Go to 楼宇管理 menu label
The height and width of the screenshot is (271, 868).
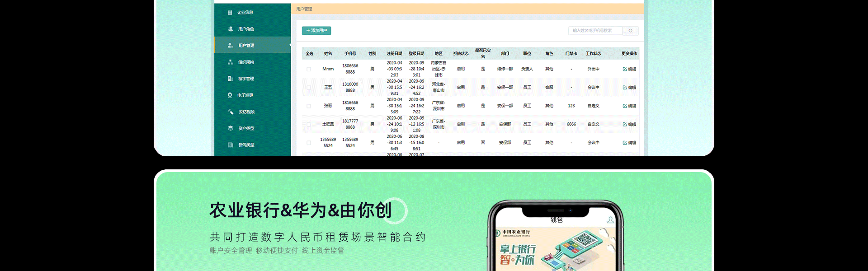(246, 79)
